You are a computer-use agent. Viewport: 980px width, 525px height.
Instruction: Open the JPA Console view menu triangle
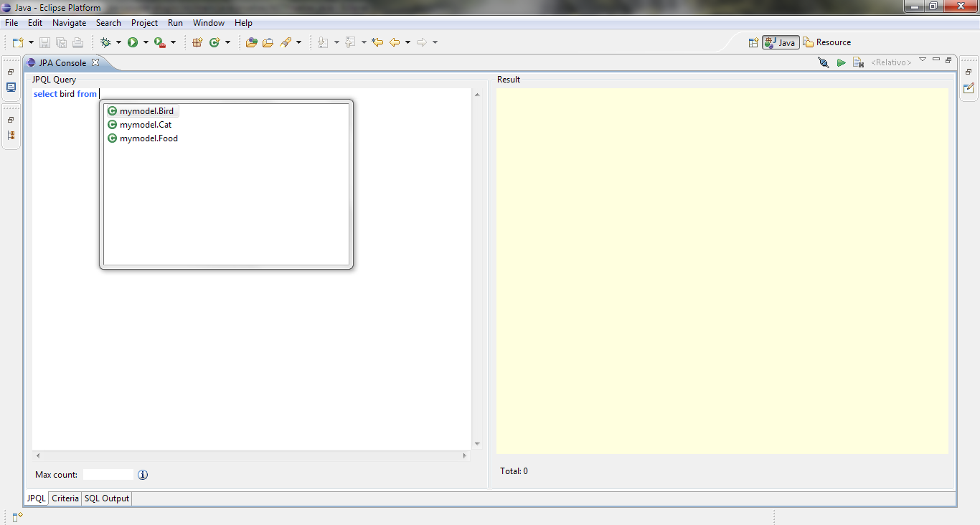[x=923, y=60]
